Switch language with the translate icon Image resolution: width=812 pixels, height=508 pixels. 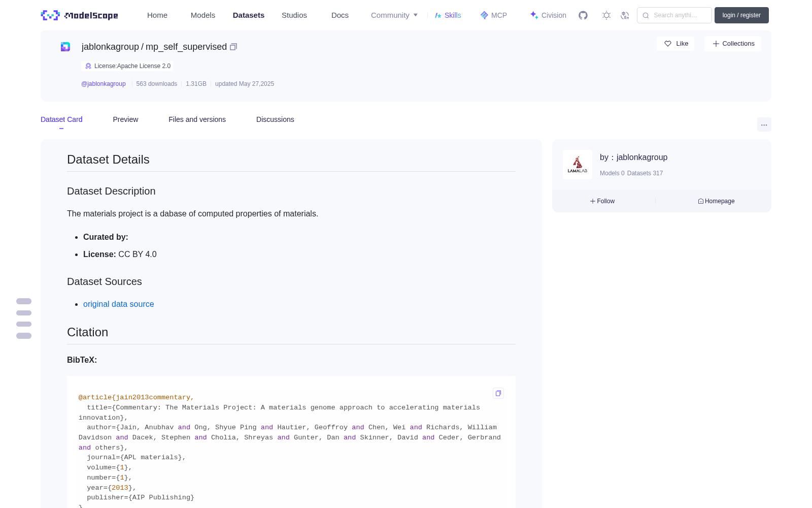625,15
